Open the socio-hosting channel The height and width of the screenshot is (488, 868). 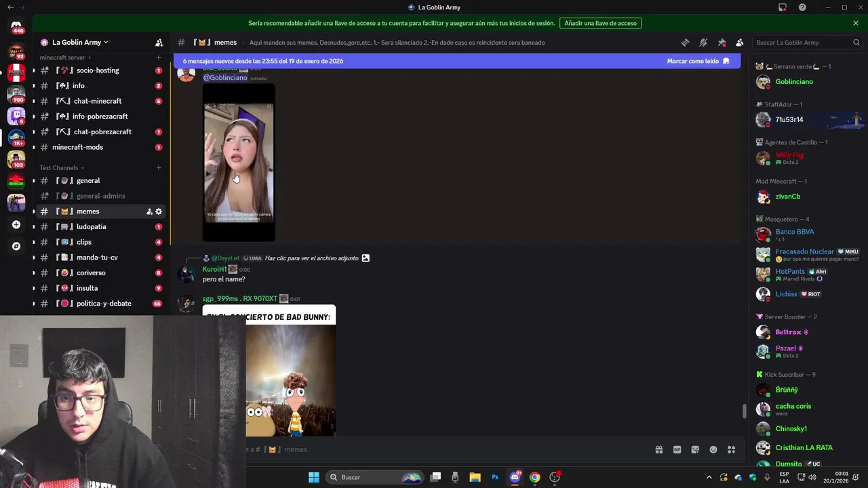pyautogui.click(x=101, y=70)
